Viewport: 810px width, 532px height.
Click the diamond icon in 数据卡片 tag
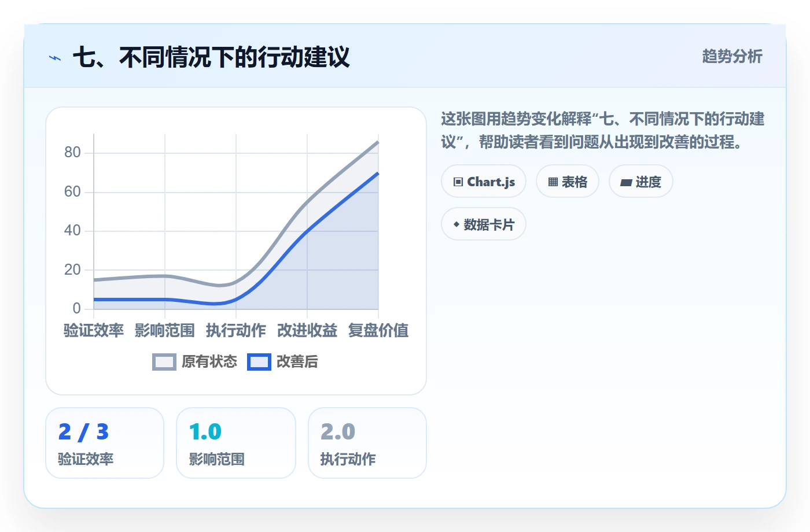coord(456,224)
